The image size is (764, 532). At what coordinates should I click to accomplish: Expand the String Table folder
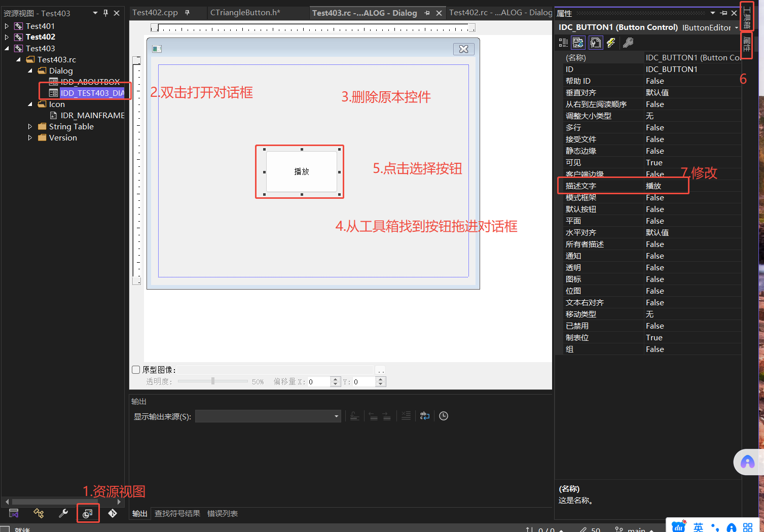(30, 127)
